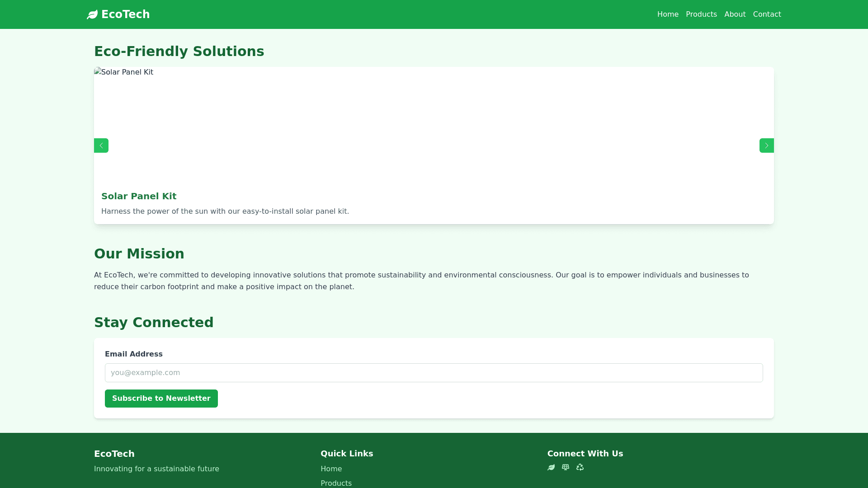Open the Products nav menu item
Image resolution: width=868 pixels, height=488 pixels.
click(x=701, y=14)
